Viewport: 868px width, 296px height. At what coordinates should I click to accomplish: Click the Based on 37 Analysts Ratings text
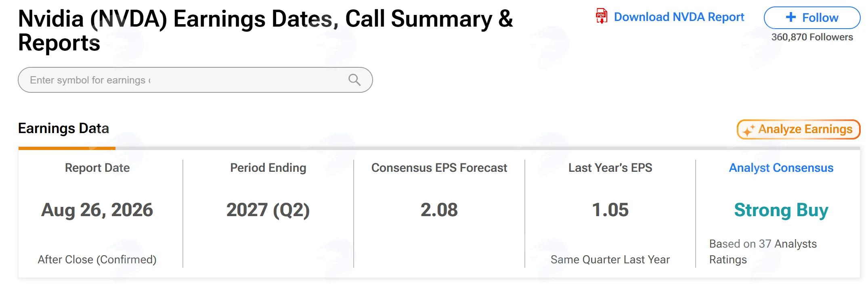point(763,252)
